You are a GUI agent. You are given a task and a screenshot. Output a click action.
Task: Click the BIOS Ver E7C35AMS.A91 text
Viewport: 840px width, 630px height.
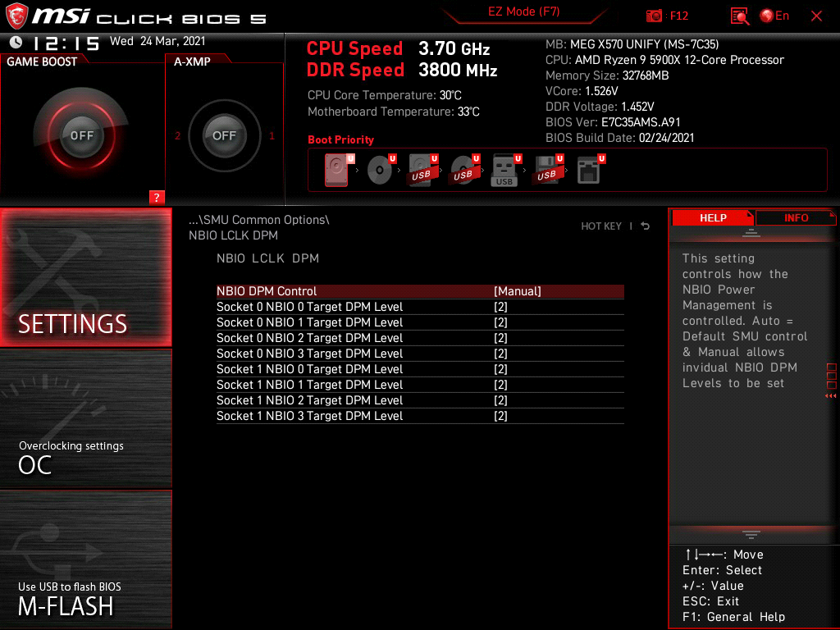pos(613,122)
